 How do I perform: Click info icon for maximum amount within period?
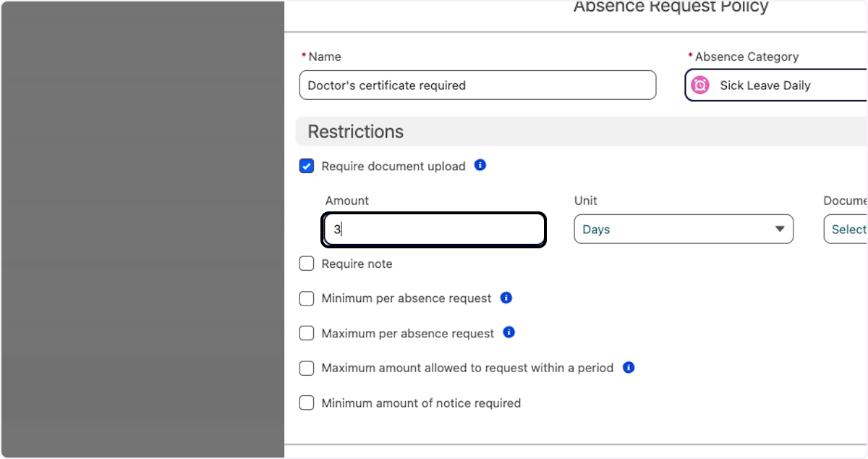click(x=628, y=367)
